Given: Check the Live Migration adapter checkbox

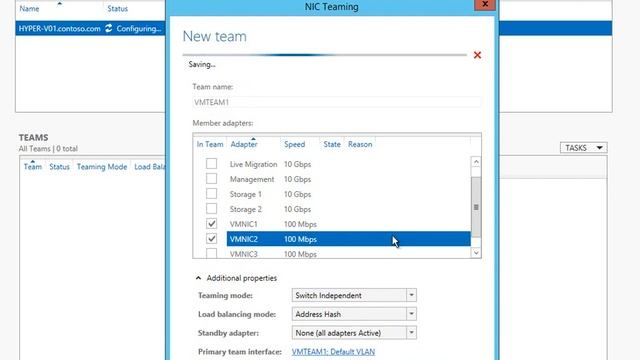Looking at the screenshot, I should [x=211, y=164].
